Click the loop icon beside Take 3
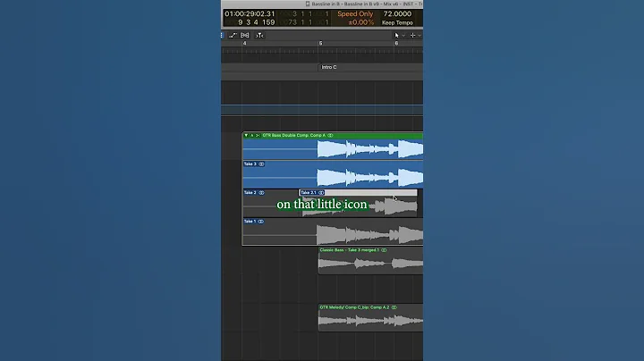The height and width of the screenshot is (361, 644). [261, 164]
